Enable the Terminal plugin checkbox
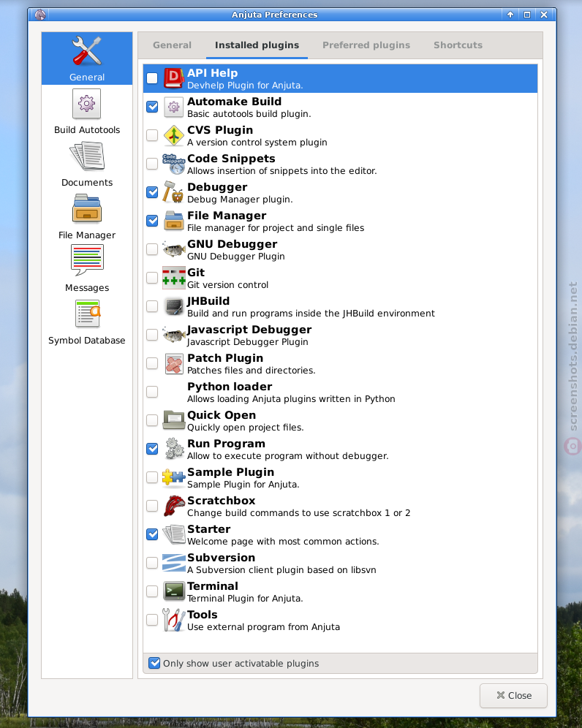The width and height of the screenshot is (582, 728). point(152,591)
